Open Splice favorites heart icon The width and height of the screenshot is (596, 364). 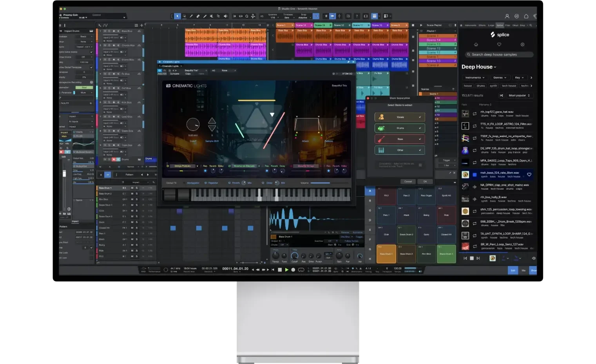pyautogui.click(x=499, y=45)
